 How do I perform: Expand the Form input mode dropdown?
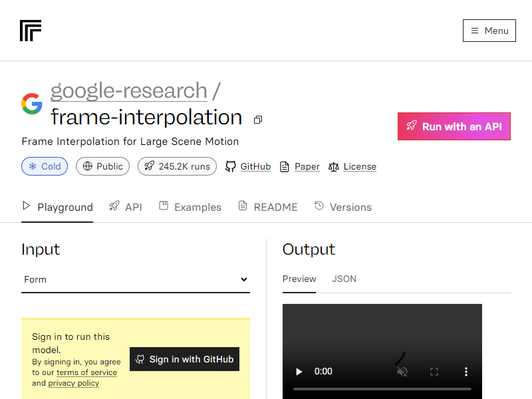click(136, 279)
